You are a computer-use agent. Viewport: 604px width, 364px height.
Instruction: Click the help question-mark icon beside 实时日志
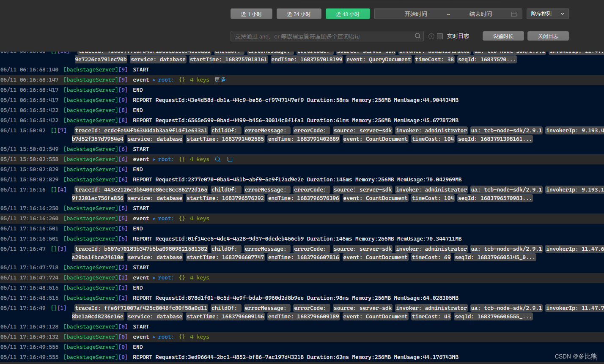(431, 36)
